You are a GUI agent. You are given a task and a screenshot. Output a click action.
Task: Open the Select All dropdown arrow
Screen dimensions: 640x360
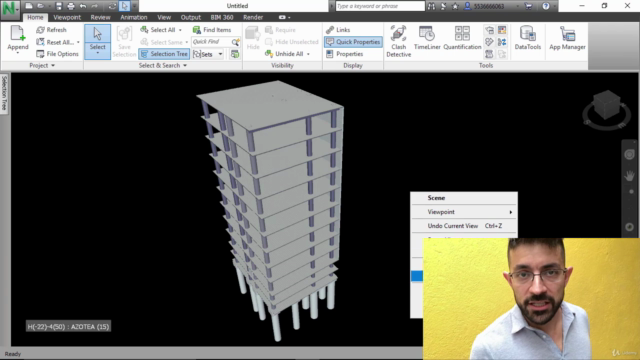[x=180, y=30]
